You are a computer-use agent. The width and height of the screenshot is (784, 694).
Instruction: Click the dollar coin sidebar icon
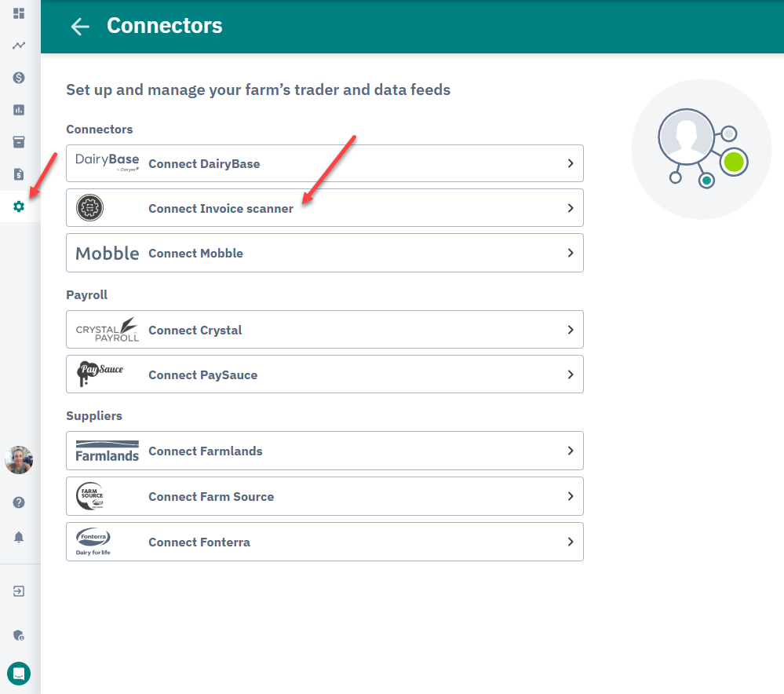point(19,78)
